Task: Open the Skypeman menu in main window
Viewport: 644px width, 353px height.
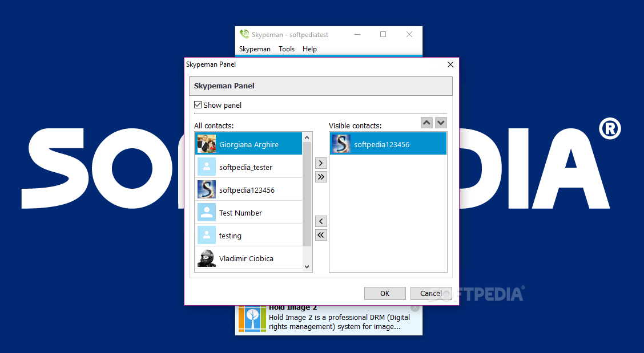Action: pos(255,49)
